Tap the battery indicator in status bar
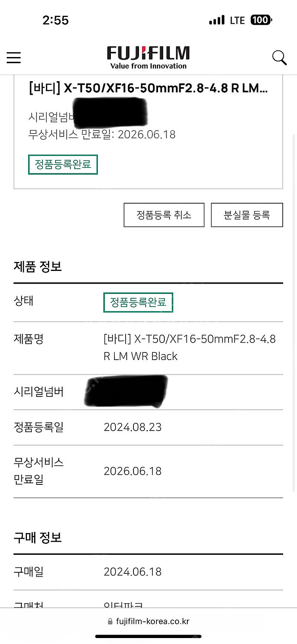 coord(261,20)
